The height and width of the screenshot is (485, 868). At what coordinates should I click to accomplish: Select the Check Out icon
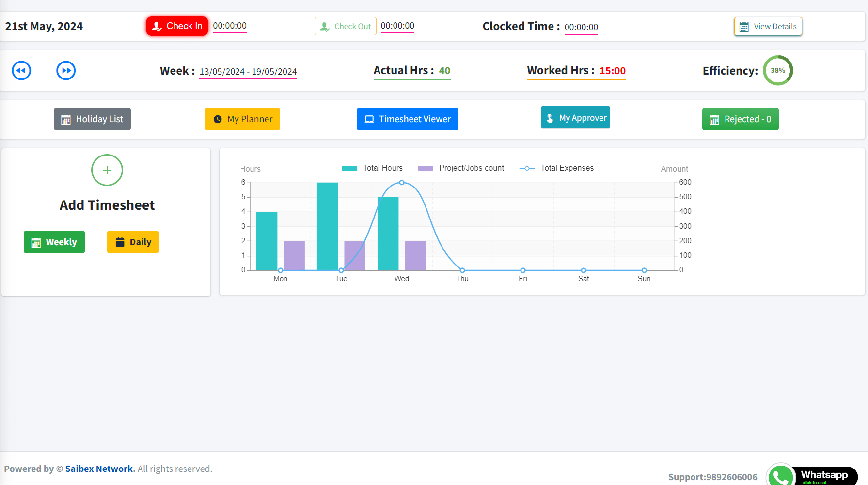(325, 26)
